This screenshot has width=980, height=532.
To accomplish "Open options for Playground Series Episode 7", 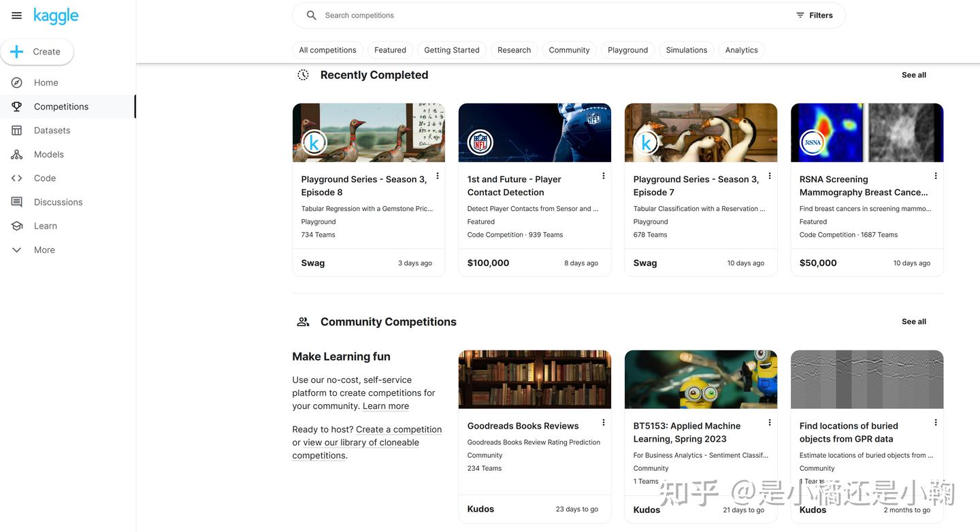I will click(x=770, y=176).
